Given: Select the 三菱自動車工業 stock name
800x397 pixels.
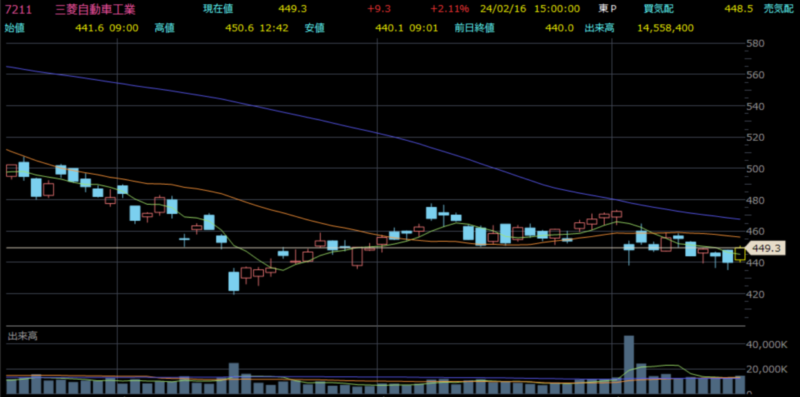Looking at the screenshot, I should tap(95, 9).
